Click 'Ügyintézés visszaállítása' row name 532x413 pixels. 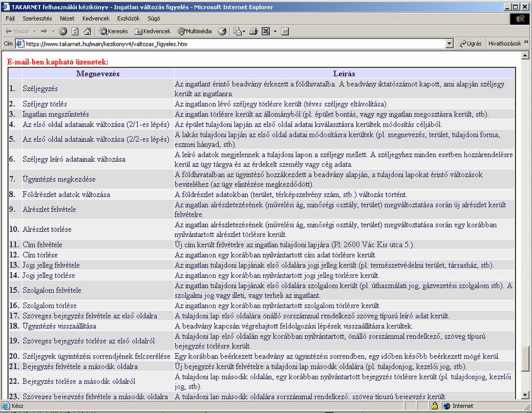point(59,326)
